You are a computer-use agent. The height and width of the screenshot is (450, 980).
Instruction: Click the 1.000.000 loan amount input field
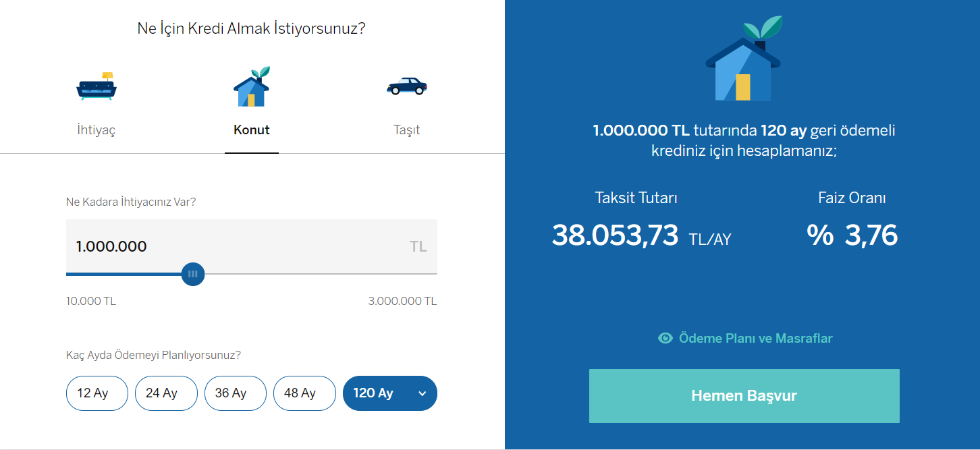236,246
